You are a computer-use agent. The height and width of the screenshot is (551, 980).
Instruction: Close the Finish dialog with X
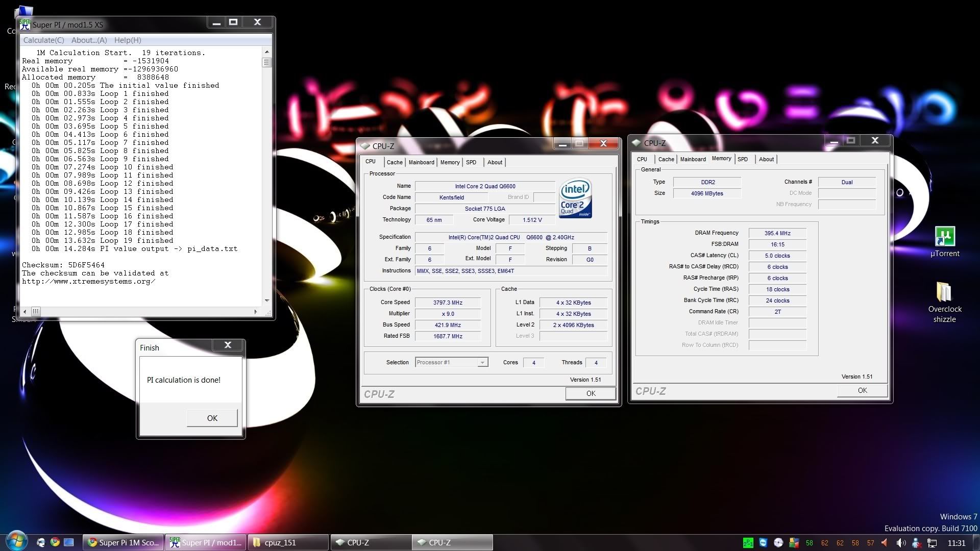click(228, 345)
